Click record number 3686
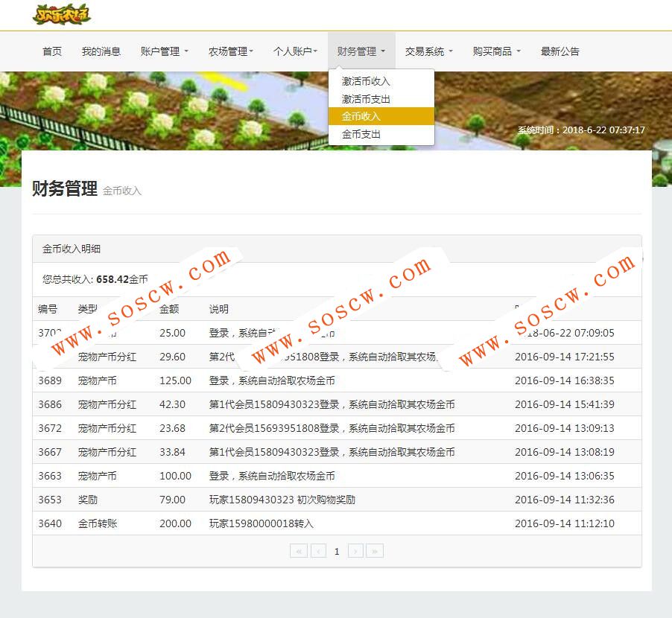 tap(50, 404)
